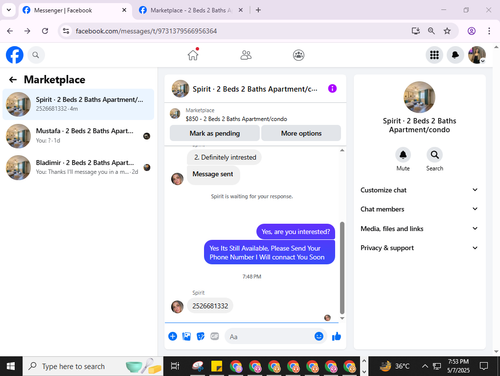The height and width of the screenshot is (376, 500).
Task: Click Windows taskbar search box
Action: pos(93,366)
